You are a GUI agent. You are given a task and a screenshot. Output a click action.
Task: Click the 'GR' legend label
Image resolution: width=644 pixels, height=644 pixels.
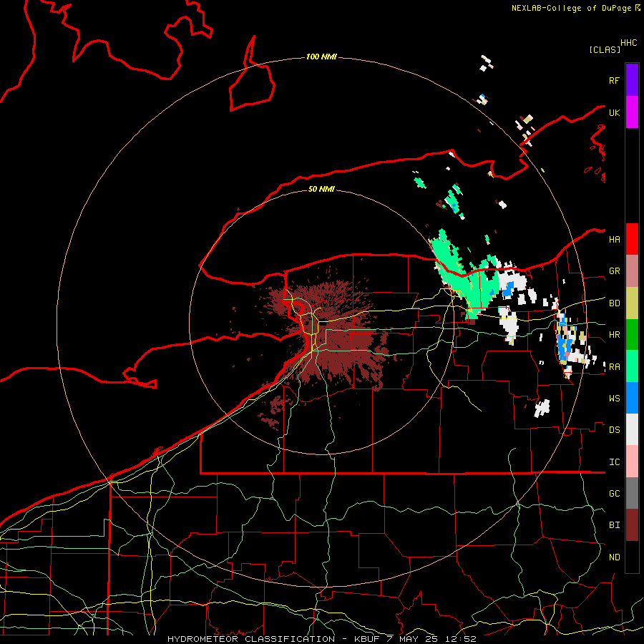(x=614, y=271)
